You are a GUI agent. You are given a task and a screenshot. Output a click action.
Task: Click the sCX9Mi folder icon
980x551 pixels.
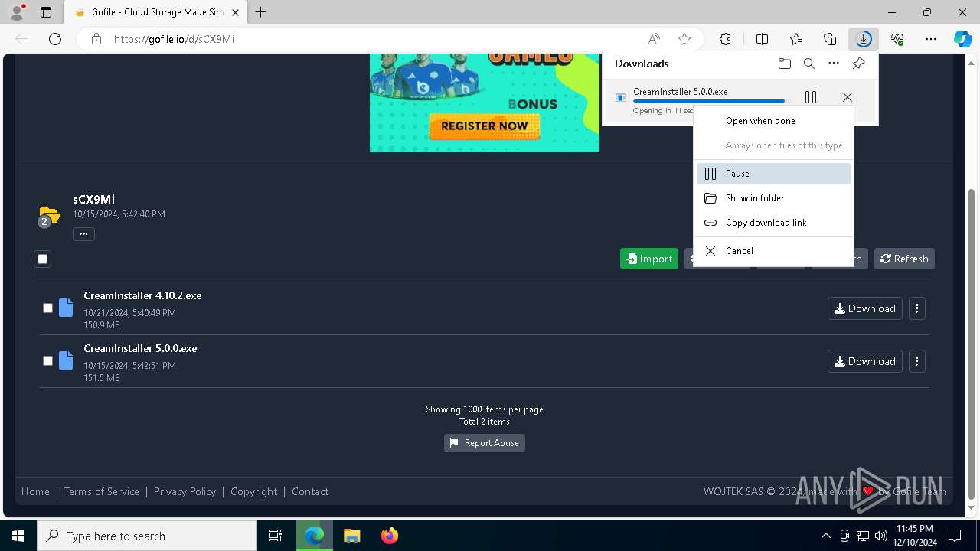click(x=50, y=215)
